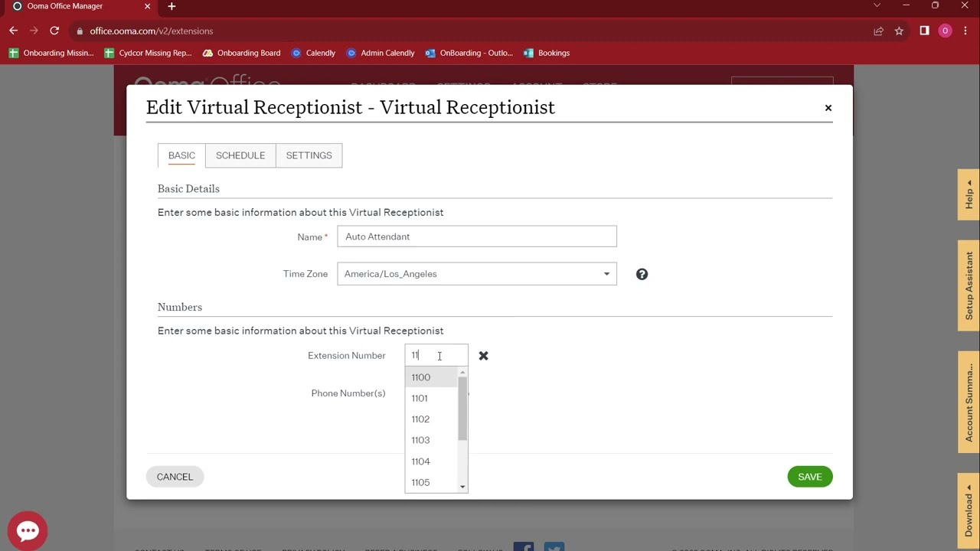Open the time zone help icon
The width and height of the screenshot is (980, 551).
(x=642, y=274)
